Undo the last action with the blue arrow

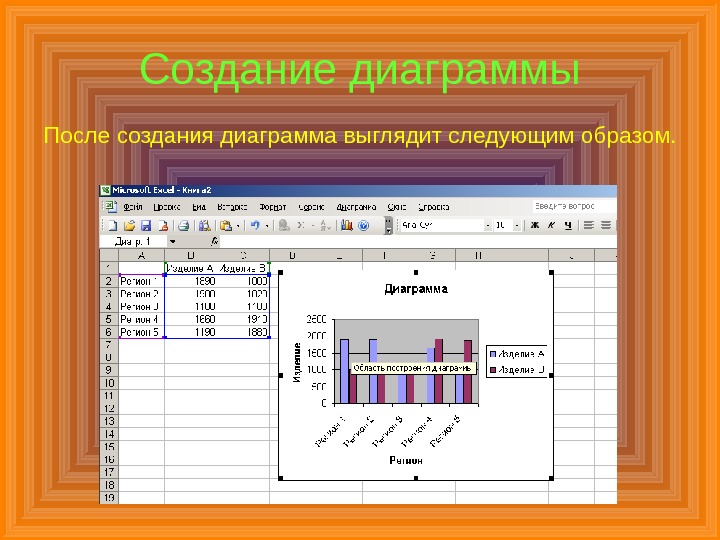255,225
